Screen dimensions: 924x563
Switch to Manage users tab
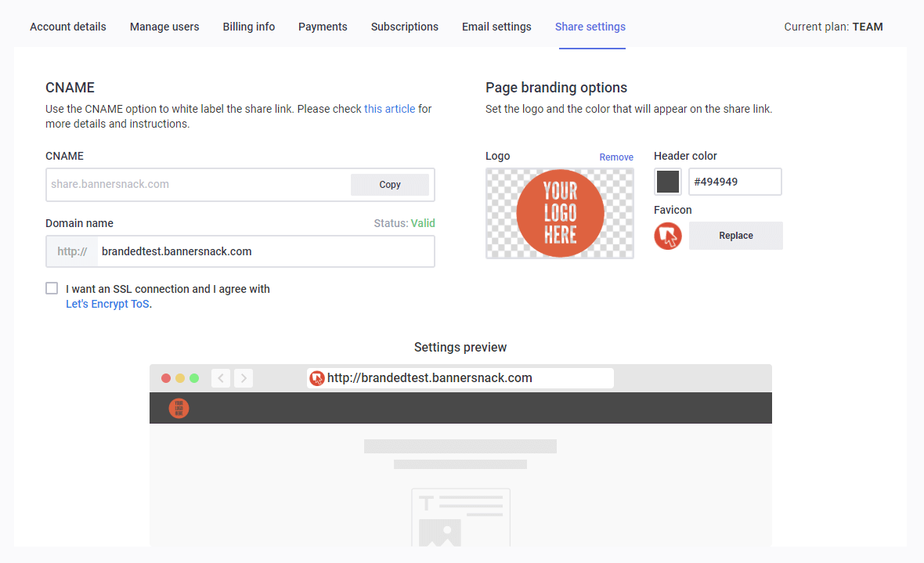164,27
